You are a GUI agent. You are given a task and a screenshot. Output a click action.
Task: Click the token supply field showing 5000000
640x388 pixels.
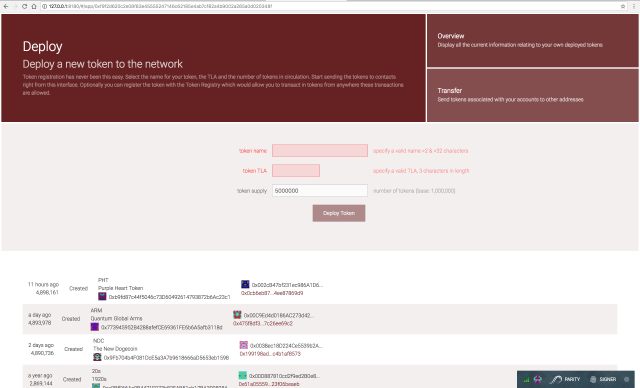pyautogui.click(x=320, y=191)
